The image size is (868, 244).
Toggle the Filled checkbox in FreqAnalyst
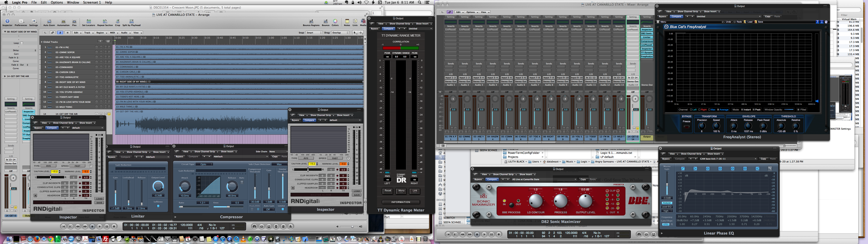tap(798, 110)
